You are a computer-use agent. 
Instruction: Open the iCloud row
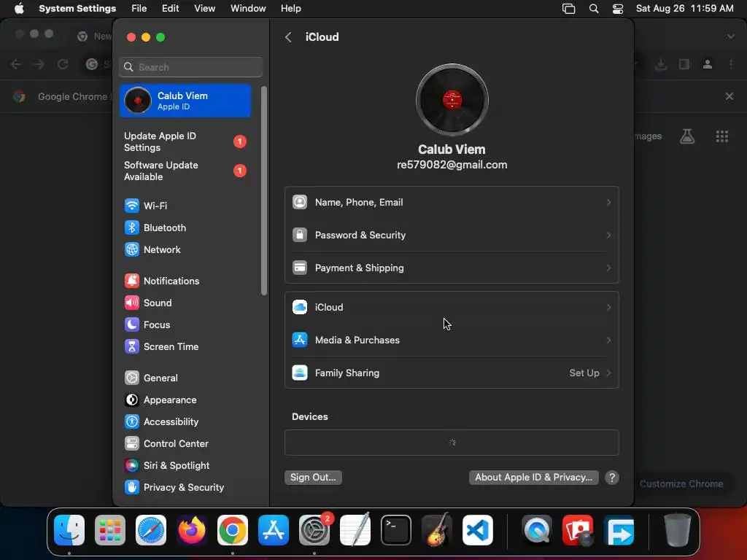point(452,307)
